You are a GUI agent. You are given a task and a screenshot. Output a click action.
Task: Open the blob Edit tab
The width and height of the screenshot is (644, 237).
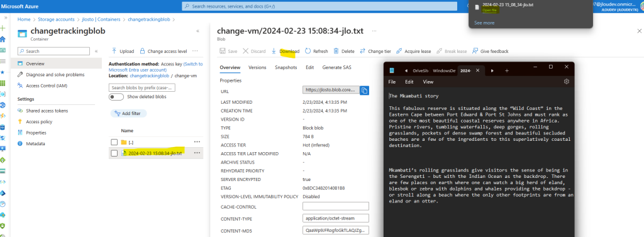coord(309,67)
